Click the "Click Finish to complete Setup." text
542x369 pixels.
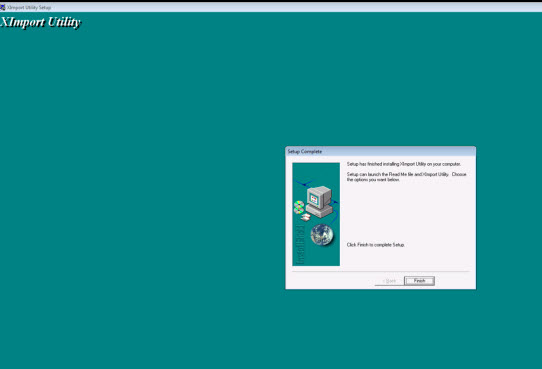376,245
